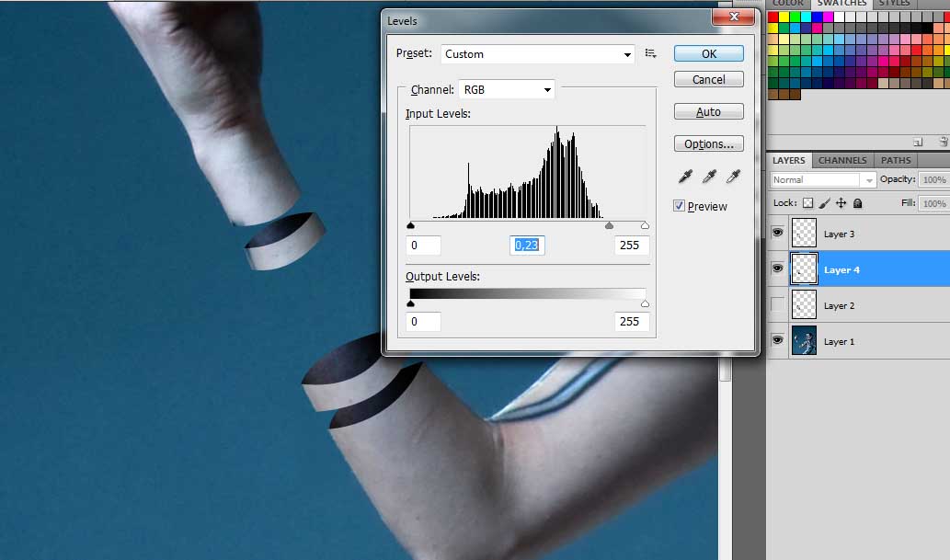Click the output shadow field showing 0

[423, 321]
